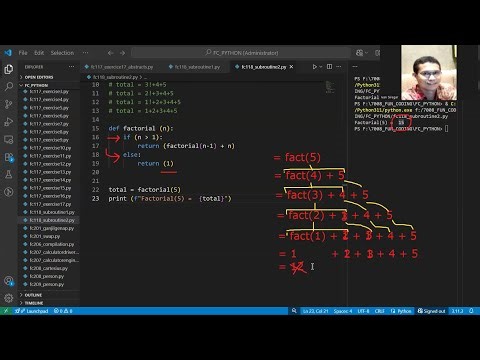
Task: Click remote window indicator in status bar
Action: pyautogui.click(x=6, y=311)
